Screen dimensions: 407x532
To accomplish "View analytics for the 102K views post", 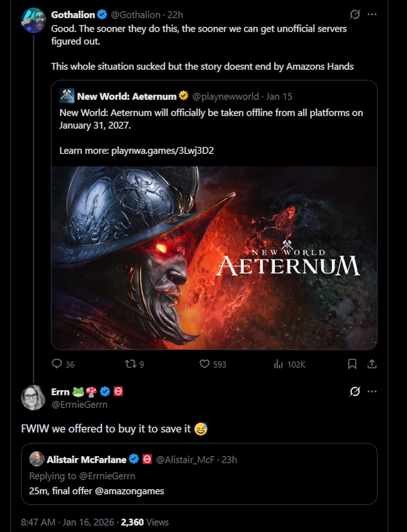I will [278, 364].
